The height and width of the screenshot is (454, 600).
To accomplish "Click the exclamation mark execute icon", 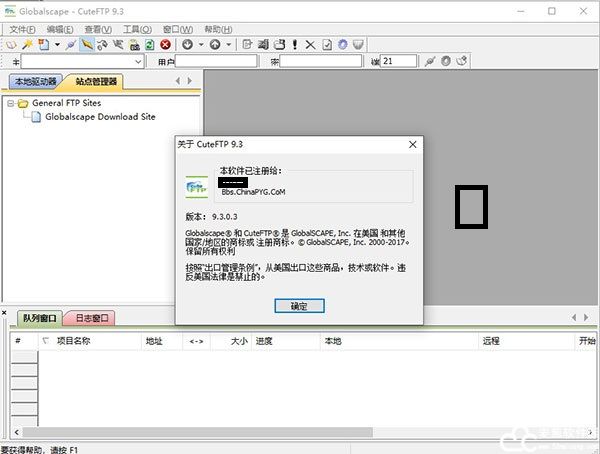I will [x=295, y=45].
